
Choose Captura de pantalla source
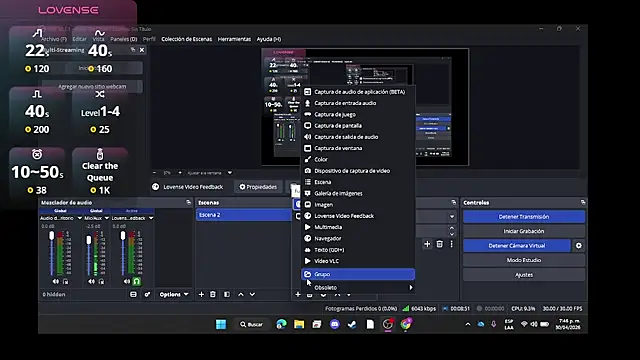tap(358, 126)
